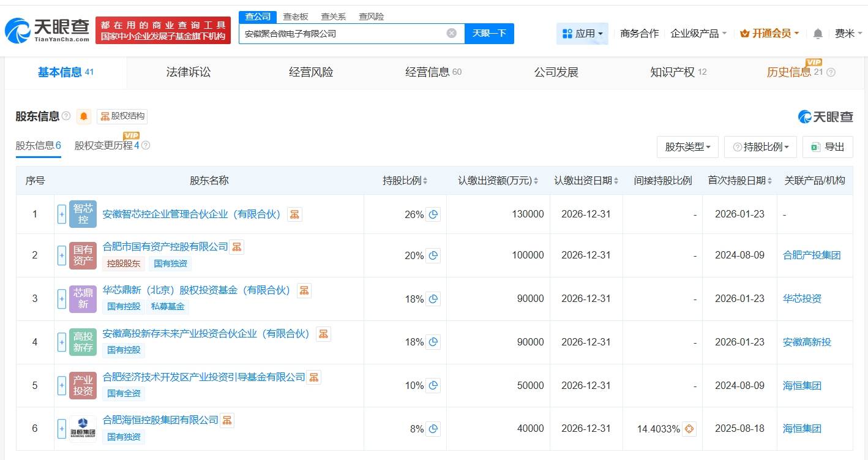Click the indirect holding icon beside 14.4033%

(x=690, y=429)
